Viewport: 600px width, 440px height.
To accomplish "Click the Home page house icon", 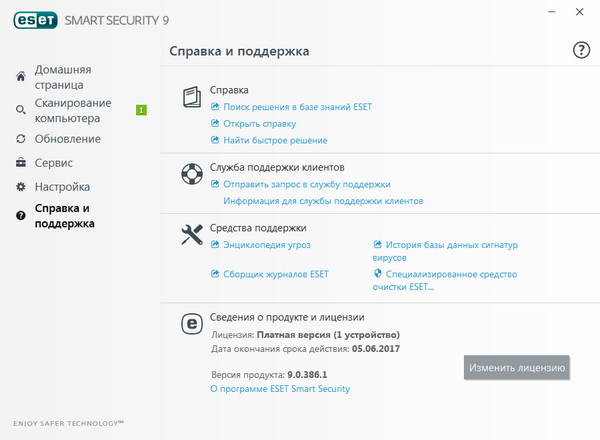I will click(21, 77).
